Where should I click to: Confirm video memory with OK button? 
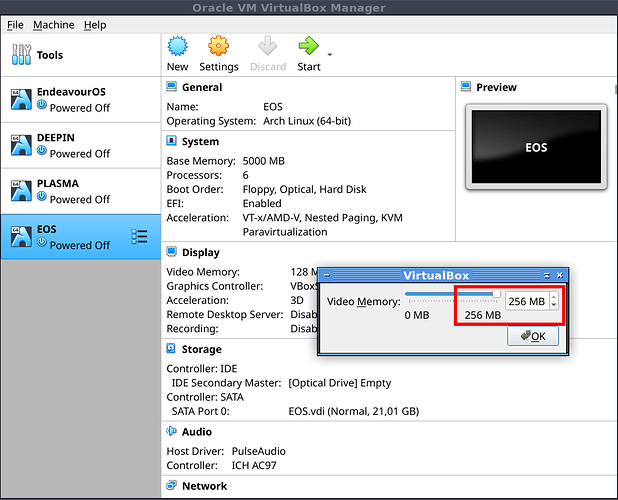click(532, 336)
